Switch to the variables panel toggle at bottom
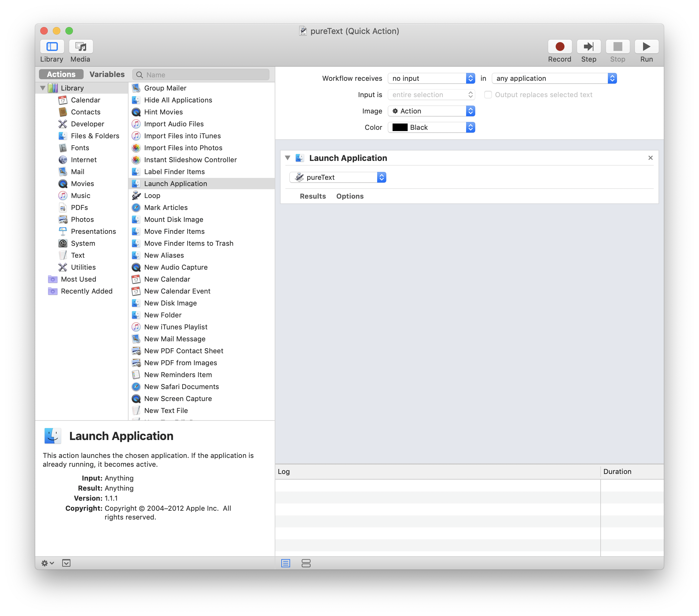This screenshot has width=699, height=616. [66, 563]
